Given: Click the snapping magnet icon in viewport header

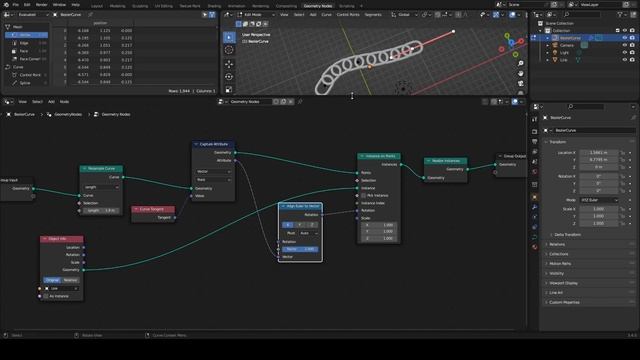Looking at the screenshot, I should (x=438, y=15).
